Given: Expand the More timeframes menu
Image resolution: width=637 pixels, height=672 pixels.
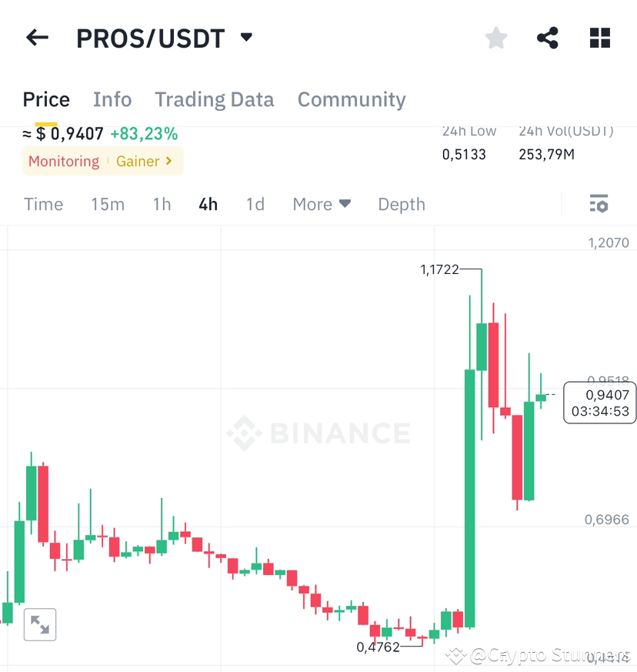Looking at the screenshot, I should 322,204.
